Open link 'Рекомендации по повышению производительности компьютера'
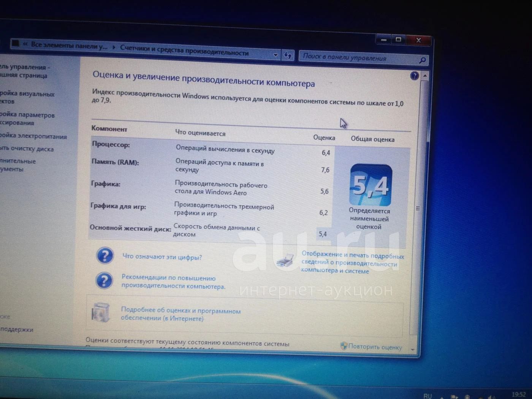The image size is (532, 399). pos(173,282)
